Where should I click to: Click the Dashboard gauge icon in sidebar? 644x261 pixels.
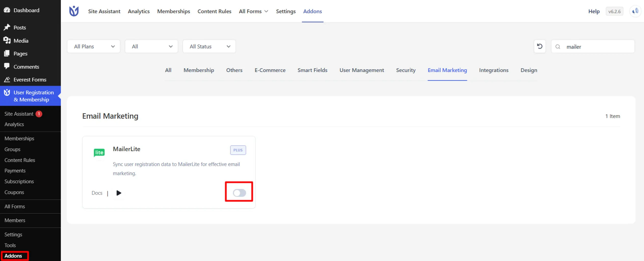(7, 10)
